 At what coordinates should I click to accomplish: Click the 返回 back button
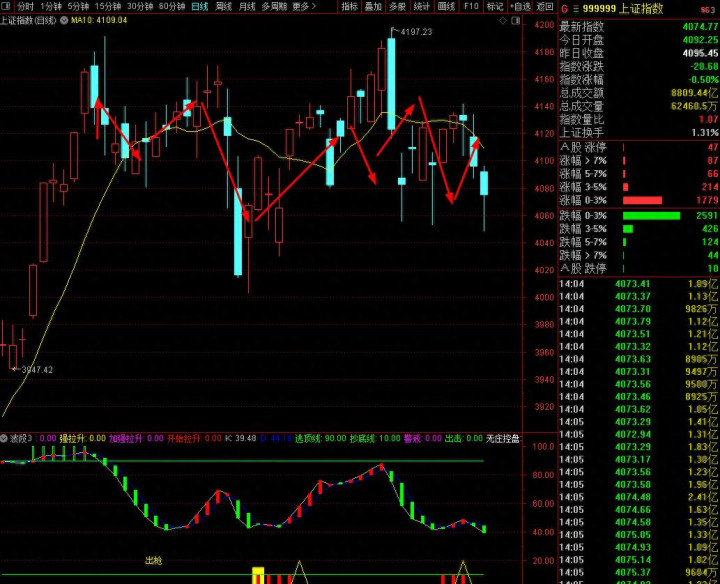click(x=544, y=6)
